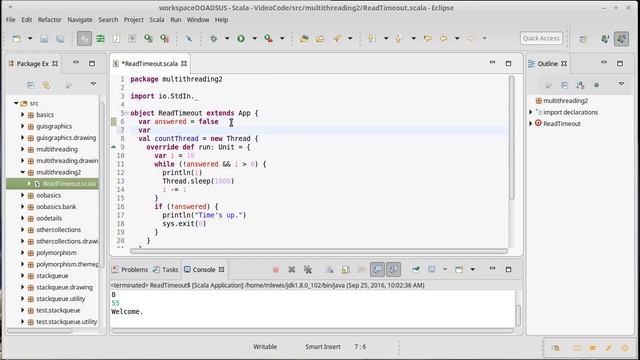Expand the basics package

click(22, 115)
